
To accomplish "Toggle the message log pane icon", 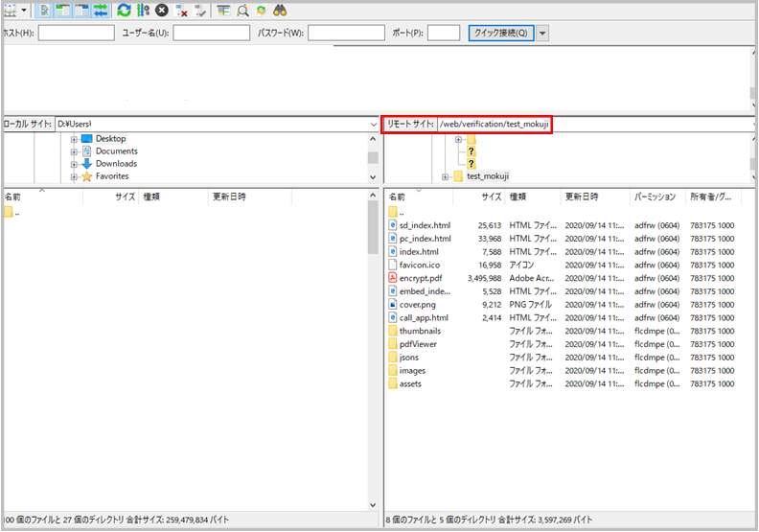I will tap(45, 12).
